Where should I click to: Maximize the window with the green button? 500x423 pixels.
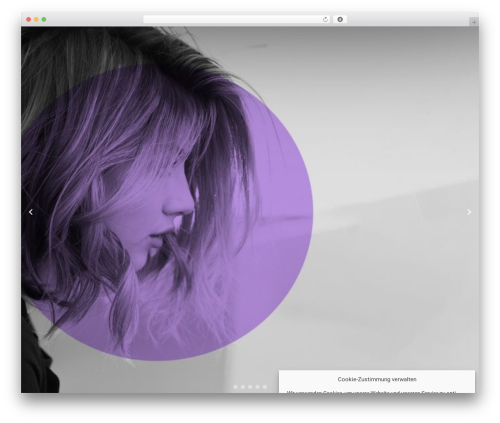tap(44, 20)
